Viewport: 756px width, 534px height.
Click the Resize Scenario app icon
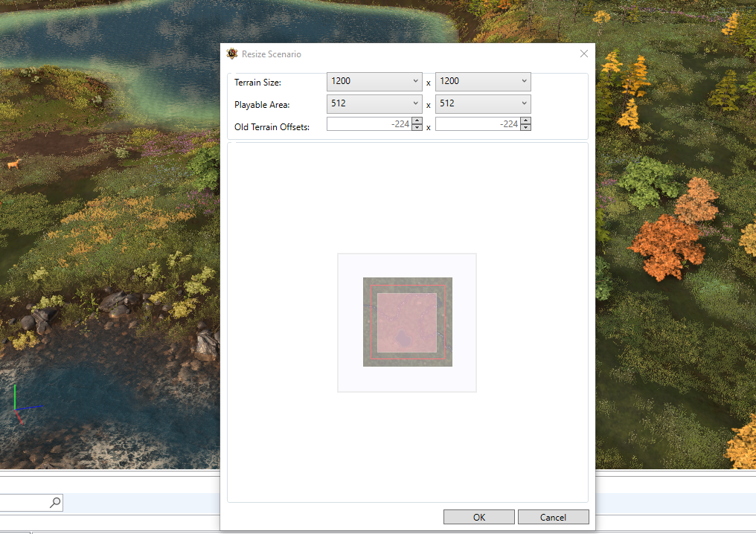tap(232, 54)
